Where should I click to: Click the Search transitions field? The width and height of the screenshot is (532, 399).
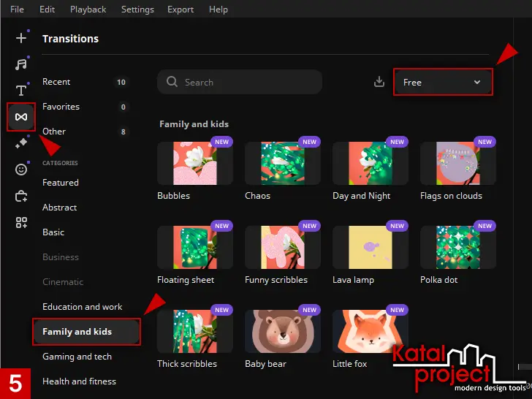240,82
